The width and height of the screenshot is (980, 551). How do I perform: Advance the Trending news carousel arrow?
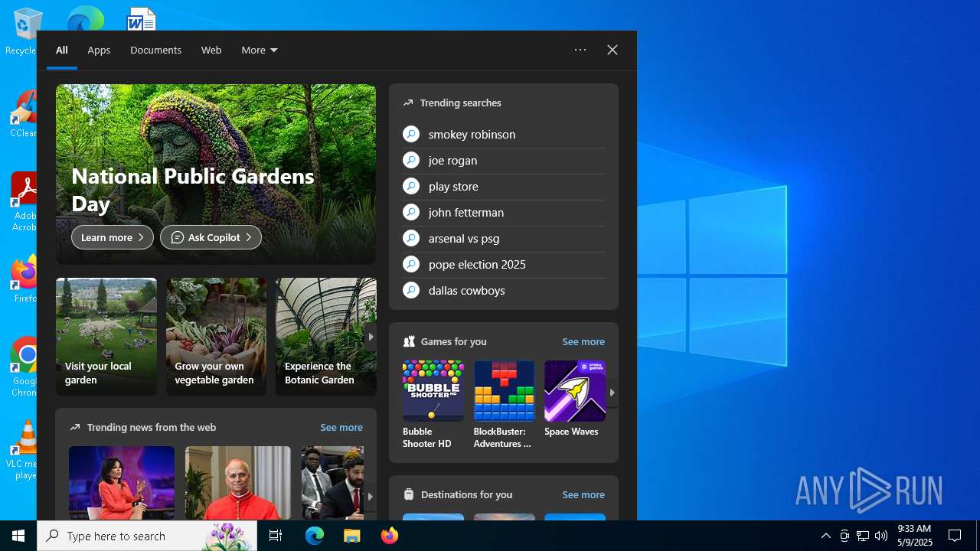tap(371, 496)
